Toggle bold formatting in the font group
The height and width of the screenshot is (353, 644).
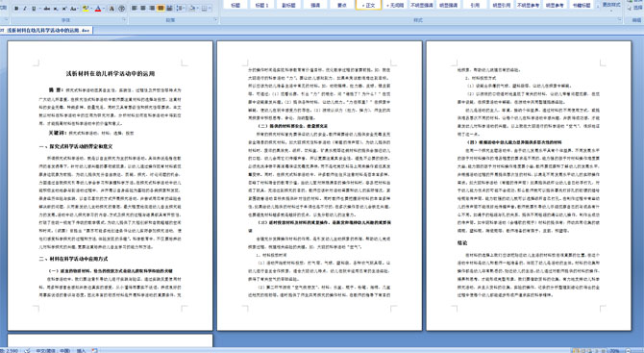16,9
